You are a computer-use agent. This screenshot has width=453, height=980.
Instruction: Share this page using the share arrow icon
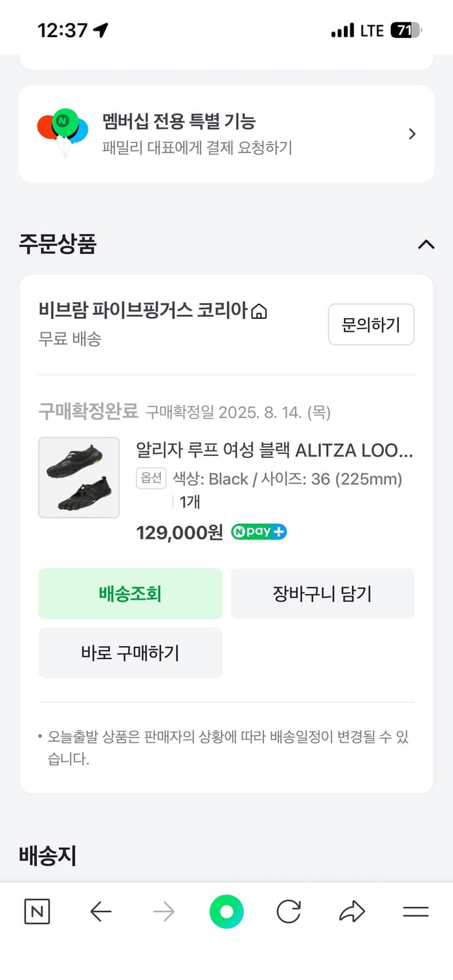tap(352, 912)
